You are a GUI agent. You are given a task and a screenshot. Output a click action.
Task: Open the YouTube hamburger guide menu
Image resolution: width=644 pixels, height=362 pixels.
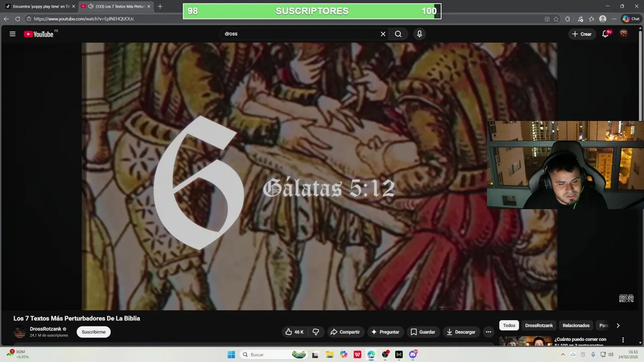point(13,34)
